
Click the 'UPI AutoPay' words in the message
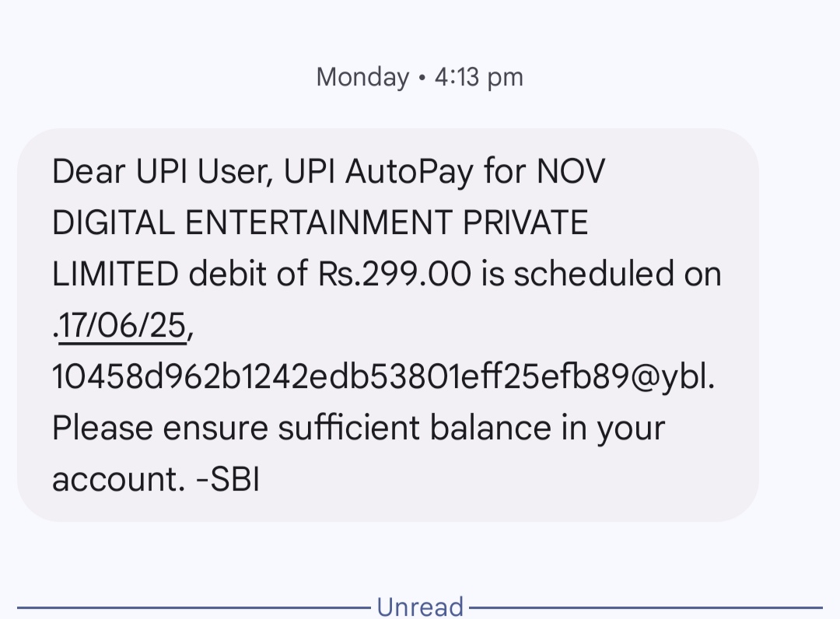pyautogui.click(x=378, y=173)
